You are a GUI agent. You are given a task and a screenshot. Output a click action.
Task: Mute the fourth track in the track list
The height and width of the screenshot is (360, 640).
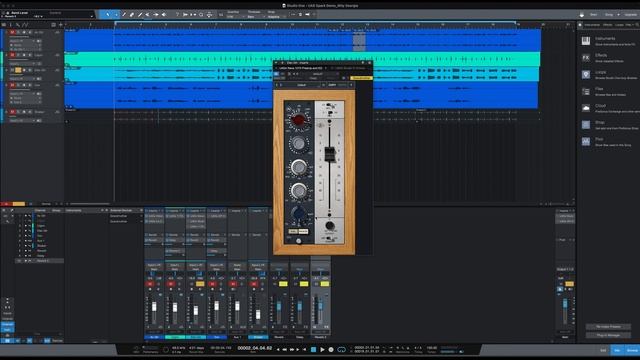pos(12,85)
